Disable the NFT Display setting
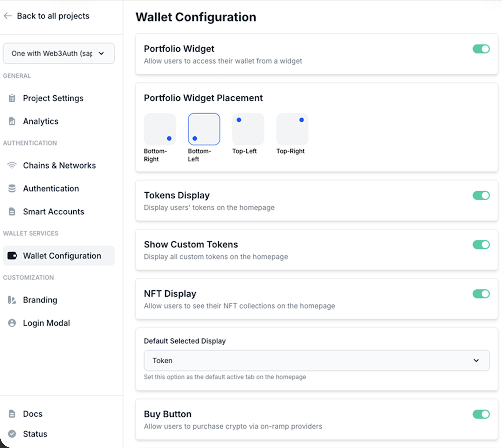Image resolution: width=502 pixels, height=448 pixels. coord(481,294)
